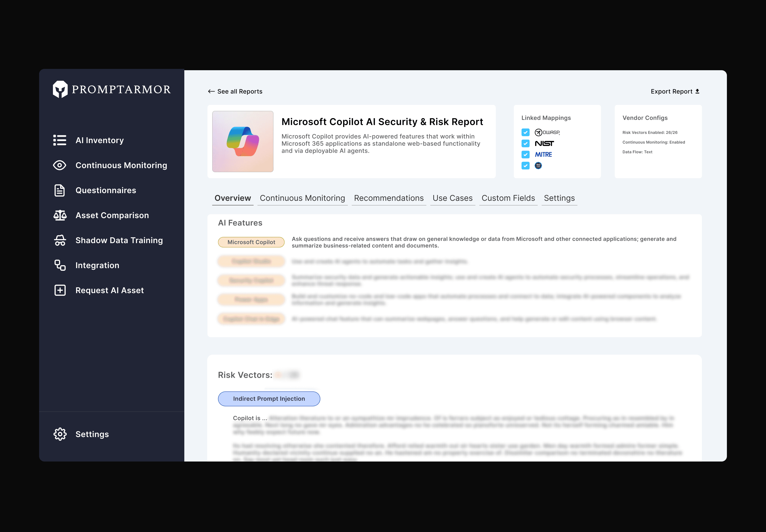Click the Integration nodes icon
Screen dimensions: 766x532
[60, 265]
